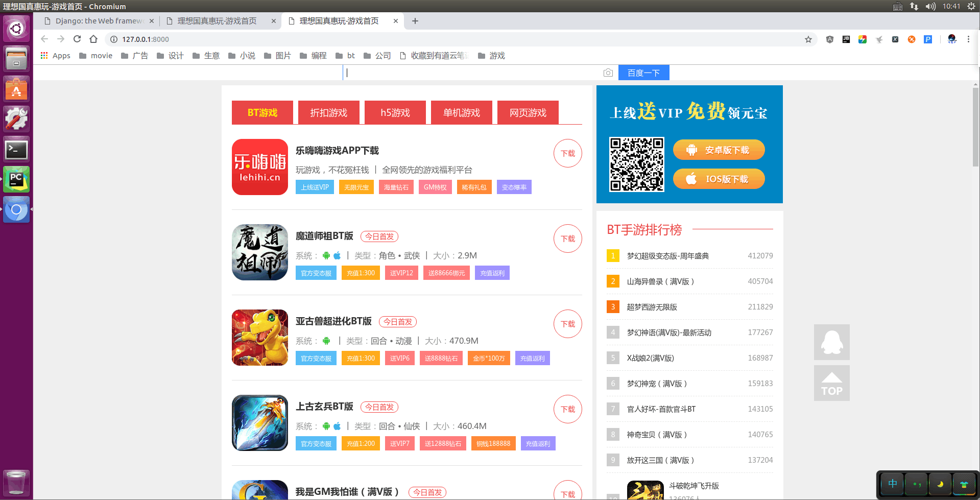Click the camera icon in search bar
The width and height of the screenshot is (980, 500).
(608, 73)
